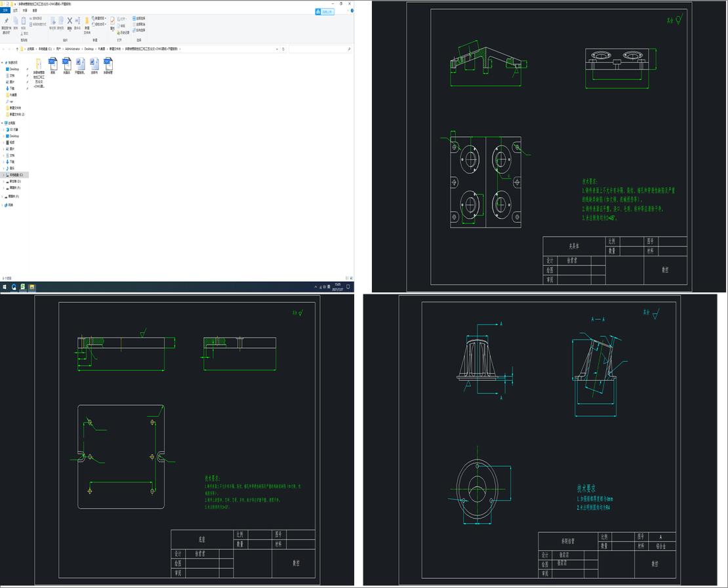728x588 pixels.
Task: Expand the Network (网络) tree node
Action: coord(2,205)
